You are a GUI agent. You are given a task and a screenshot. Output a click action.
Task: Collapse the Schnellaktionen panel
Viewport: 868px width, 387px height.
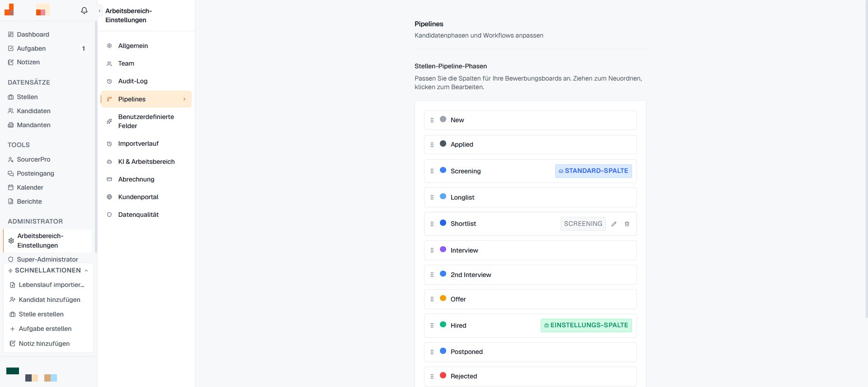coord(86,271)
